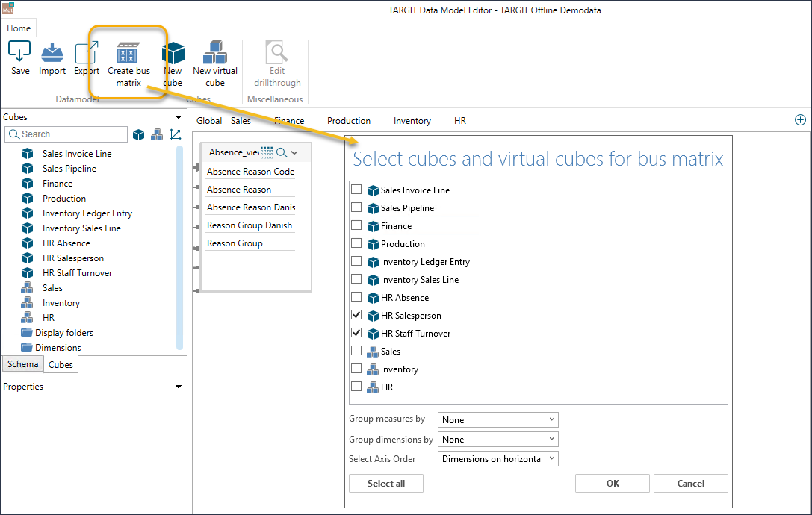Open the Production perspective tab
Screen dimensions: 812x515
[x=349, y=121]
